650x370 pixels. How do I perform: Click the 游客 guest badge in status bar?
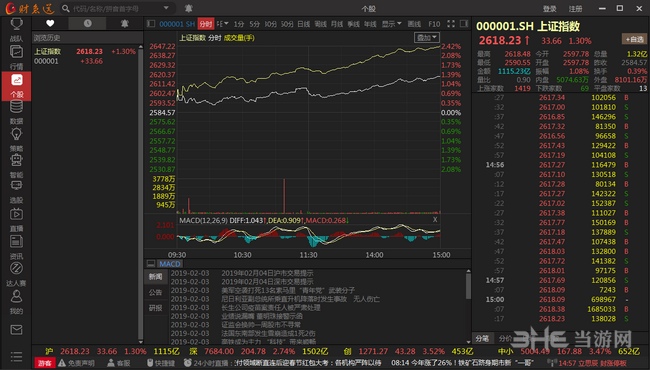coord(44,363)
